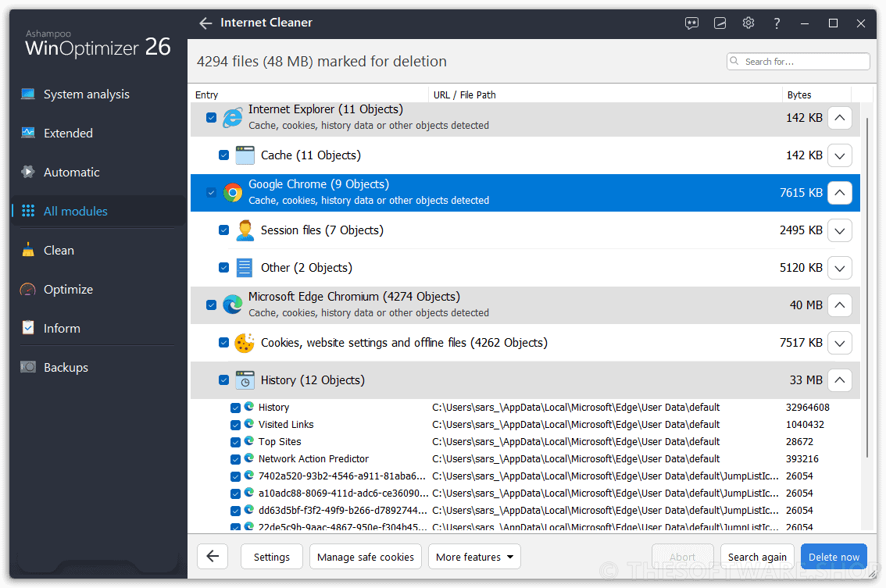
Task: Click the search magnifier icon
Action: click(734, 61)
